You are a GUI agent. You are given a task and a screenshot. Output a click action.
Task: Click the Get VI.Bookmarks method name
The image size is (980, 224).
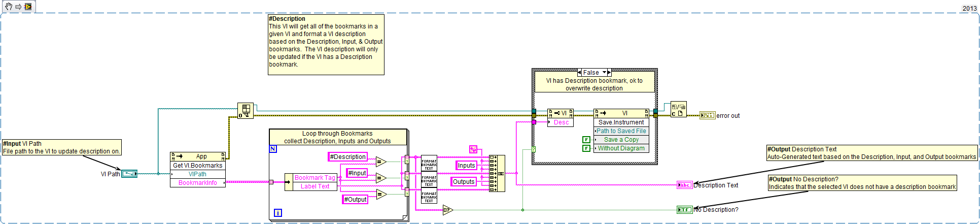click(x=197, y=166)
